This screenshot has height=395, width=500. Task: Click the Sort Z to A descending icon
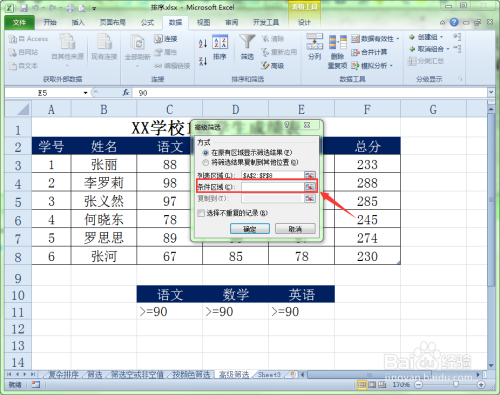click(203, 61)
